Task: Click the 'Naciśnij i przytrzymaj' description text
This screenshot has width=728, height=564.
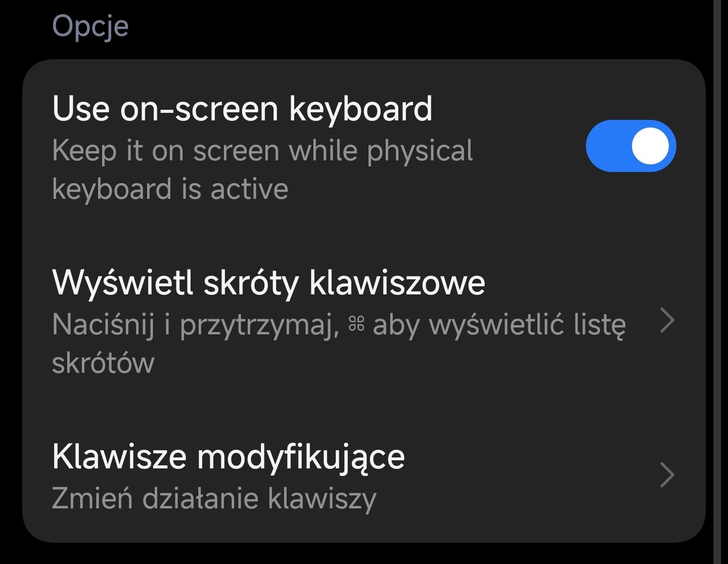Action: click(x=195, y=324)
